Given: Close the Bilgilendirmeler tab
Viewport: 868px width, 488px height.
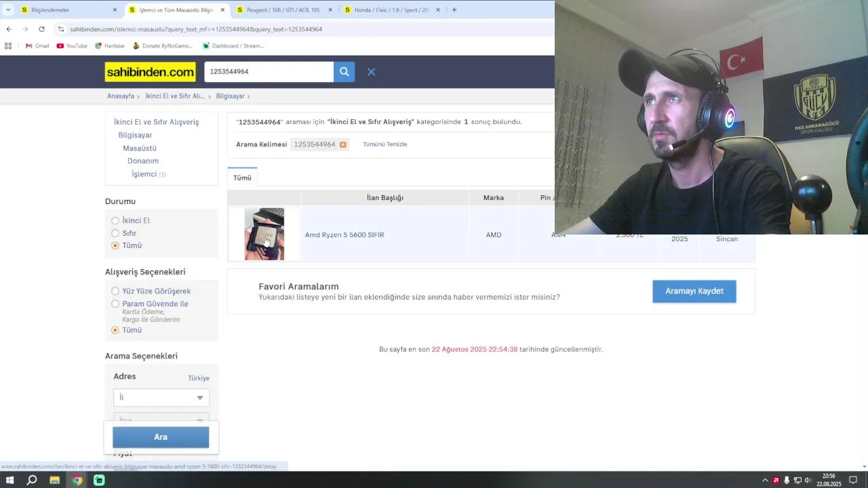Looking at the screenshot, I should pos(115,10).
